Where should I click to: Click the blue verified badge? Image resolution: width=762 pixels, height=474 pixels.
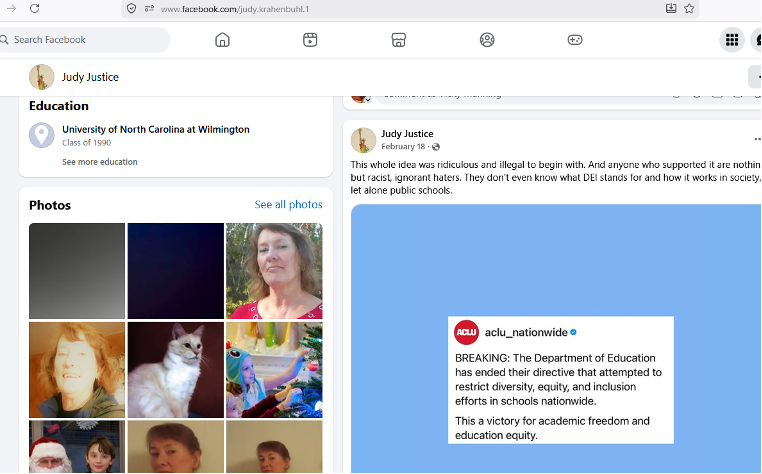573,333
